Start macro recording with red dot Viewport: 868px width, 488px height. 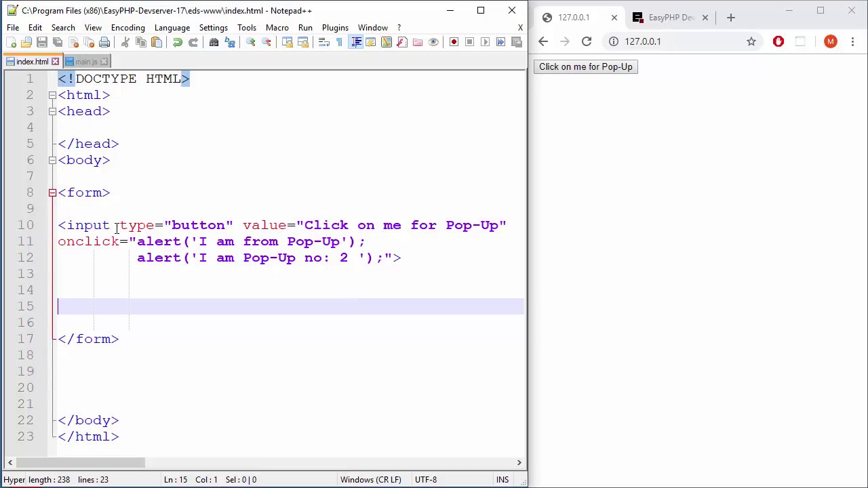(454, 42)
